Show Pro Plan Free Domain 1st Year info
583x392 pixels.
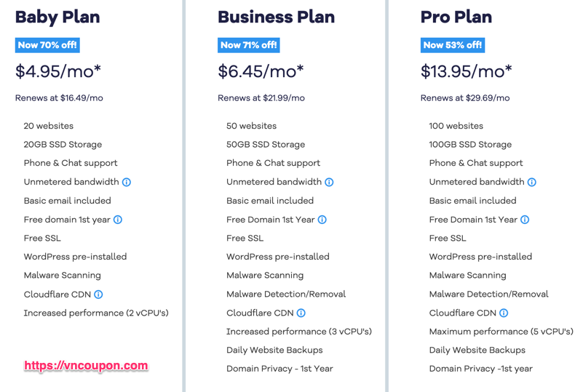coord(525,220)
